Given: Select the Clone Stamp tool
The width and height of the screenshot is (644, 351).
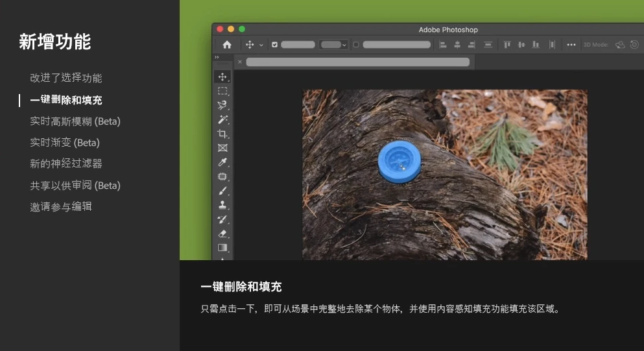Looking at the screenshot, I should tap(222, 204).
